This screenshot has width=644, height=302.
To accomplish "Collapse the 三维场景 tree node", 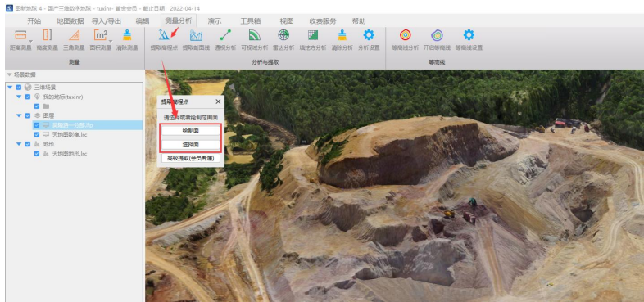I will point(10,88).
